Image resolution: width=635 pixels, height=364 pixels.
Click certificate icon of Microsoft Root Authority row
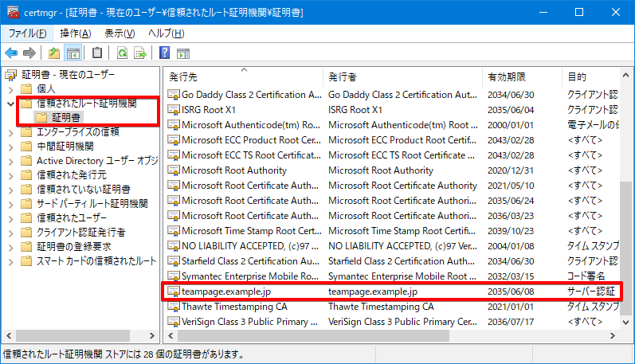[x=174, y=170]
